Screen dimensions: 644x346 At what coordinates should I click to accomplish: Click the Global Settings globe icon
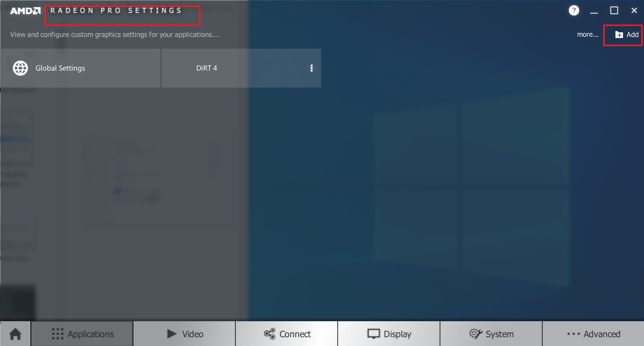tap(19, 68)
